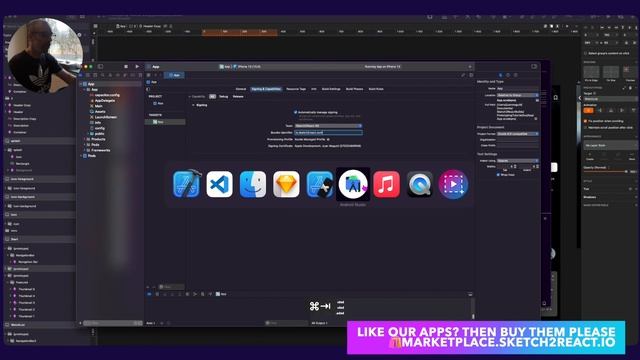640x360 pixels.
Task: Click the Xcode Run play button
Action: tap(137, 67)
